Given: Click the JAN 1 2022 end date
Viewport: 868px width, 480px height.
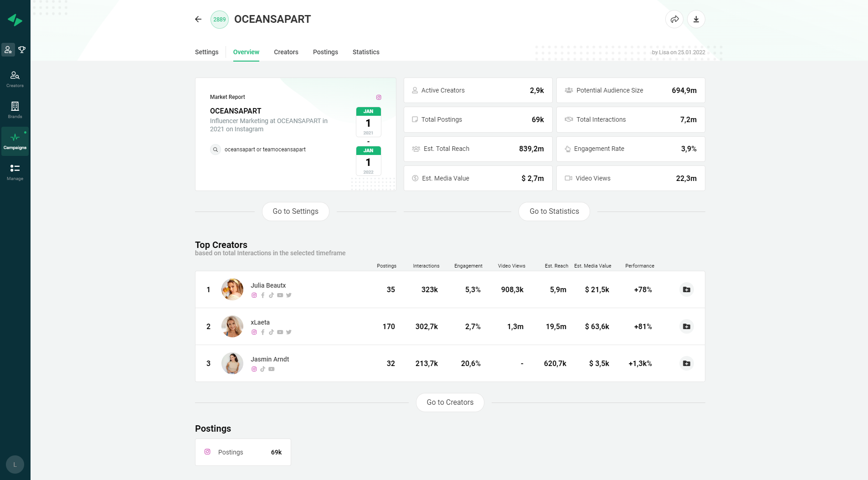Looking at the screenshot, I should (x=369, y=161).
